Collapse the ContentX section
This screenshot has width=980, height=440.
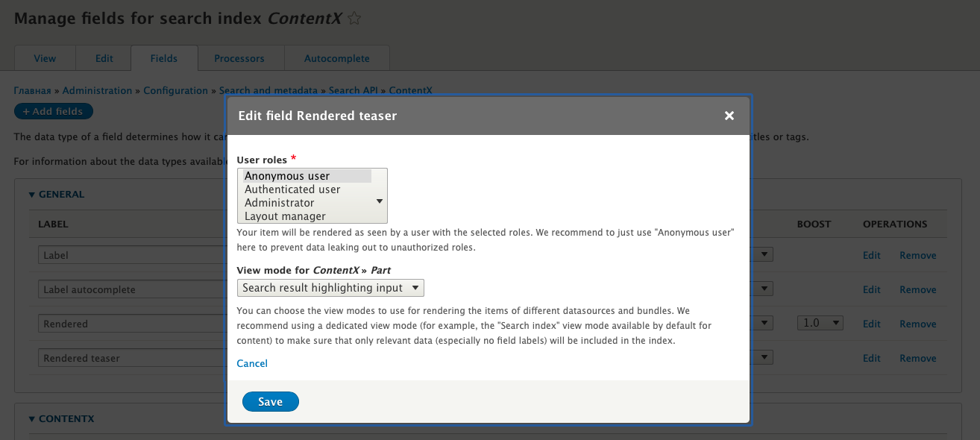pos(61,419)
